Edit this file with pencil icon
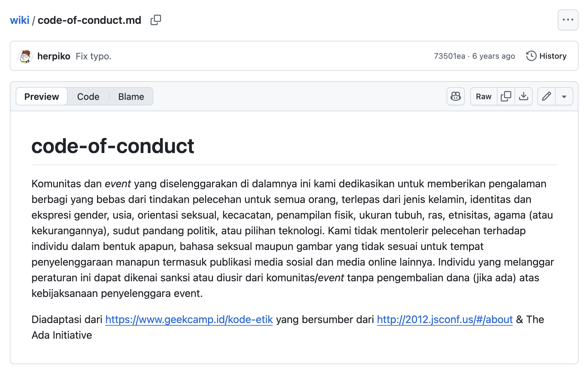The height and width of the screenshot is (372, 588). [x=547, y=97]
